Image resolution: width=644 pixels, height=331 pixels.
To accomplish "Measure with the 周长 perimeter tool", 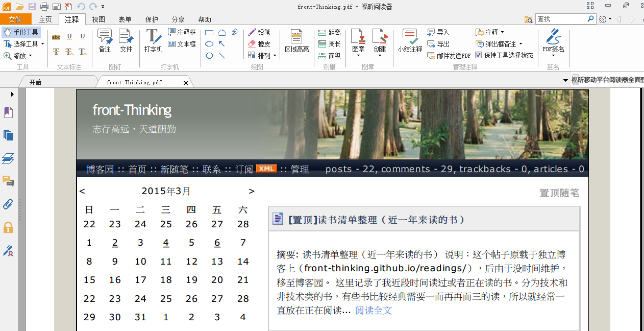I will tap(329, 44).
